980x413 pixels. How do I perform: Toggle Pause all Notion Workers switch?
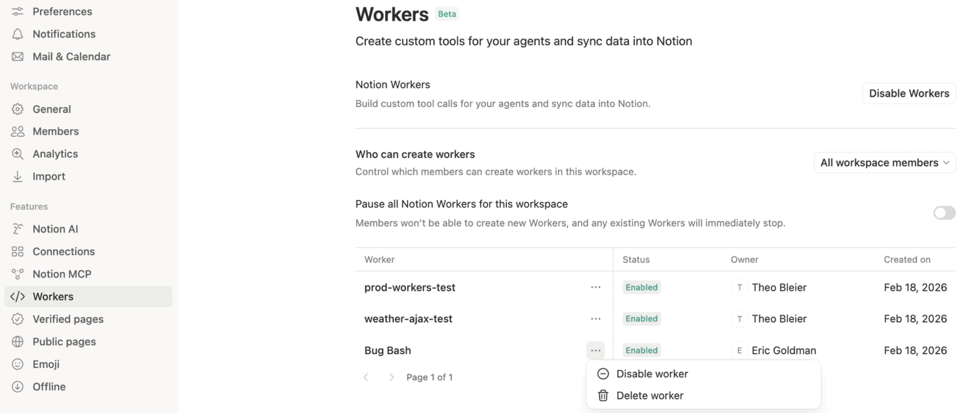point(944,213)
